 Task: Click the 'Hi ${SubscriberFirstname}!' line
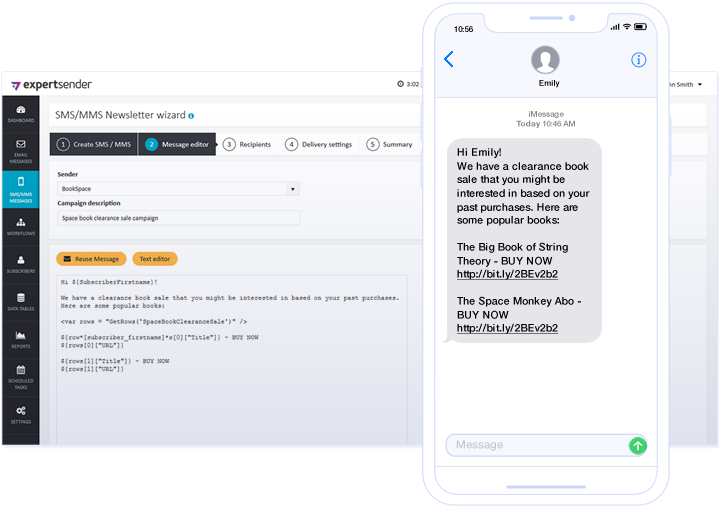tap(109, 282)
